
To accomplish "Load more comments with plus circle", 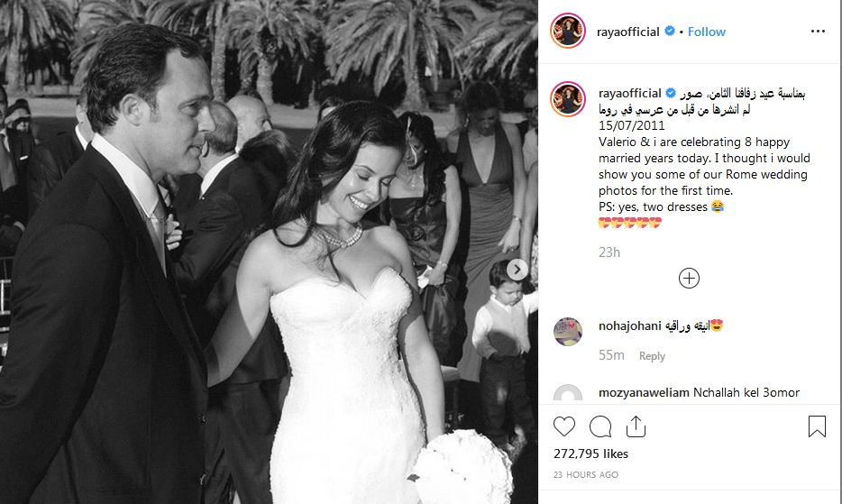I will tap(689, 279).
